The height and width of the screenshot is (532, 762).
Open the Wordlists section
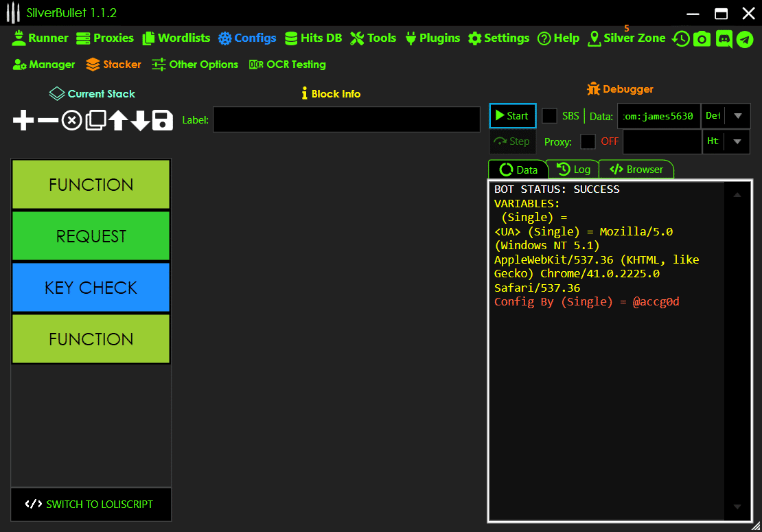pos(176,38)
